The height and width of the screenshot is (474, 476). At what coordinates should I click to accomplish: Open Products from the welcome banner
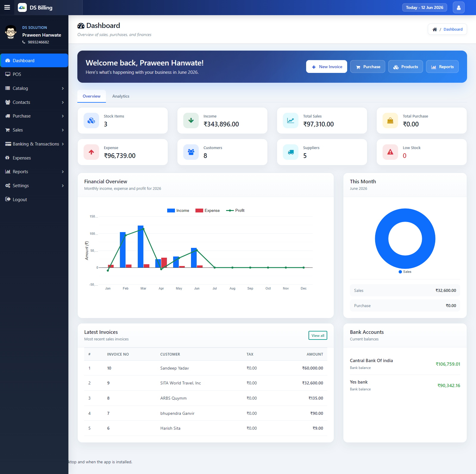coord(405,67)
